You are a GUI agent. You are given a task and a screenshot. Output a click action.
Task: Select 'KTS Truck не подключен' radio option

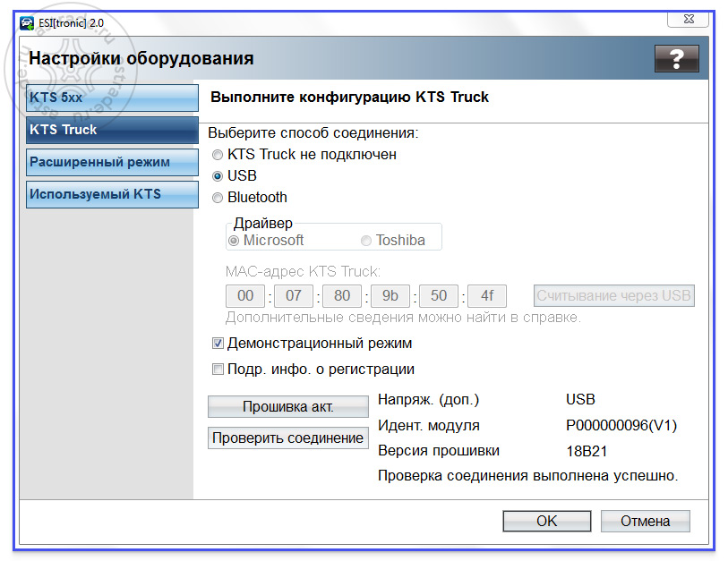coord(218,155)
